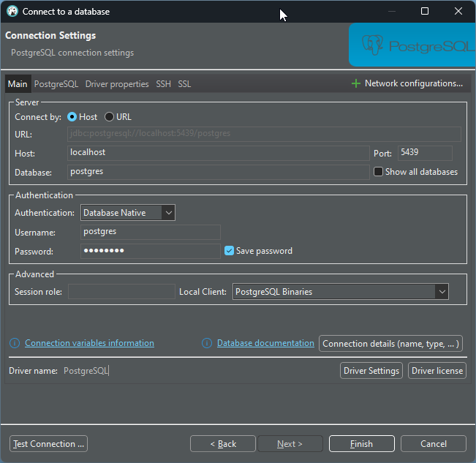Go to previous step with Back button

tap(223, 444)
